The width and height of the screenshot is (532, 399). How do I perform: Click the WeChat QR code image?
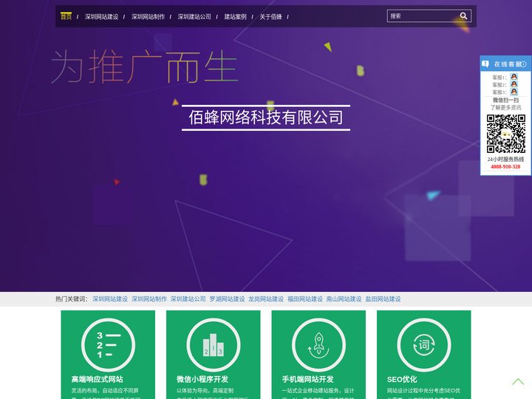coord(506,134)
